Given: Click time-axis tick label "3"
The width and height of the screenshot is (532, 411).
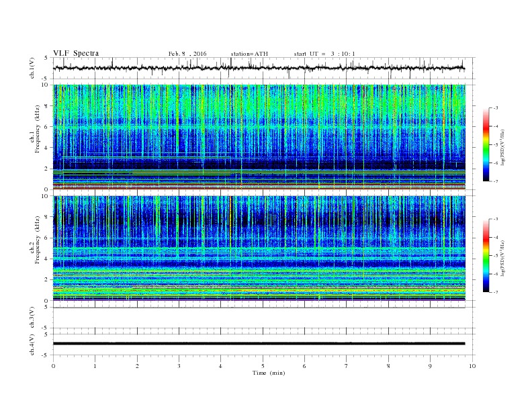Looking at the screenshot, I should (x=179, y=366).
